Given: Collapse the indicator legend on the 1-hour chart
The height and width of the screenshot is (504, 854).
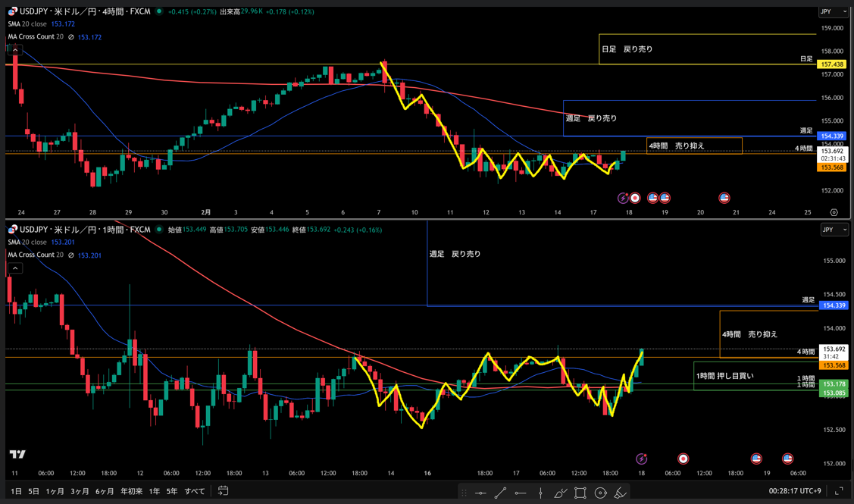Looking at the screenshot, I should (x=15, y=268).
